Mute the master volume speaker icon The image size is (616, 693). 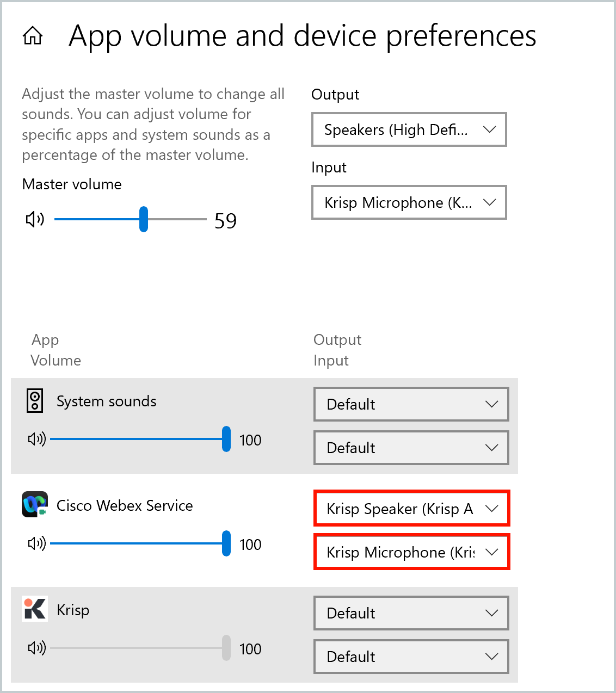35,219
